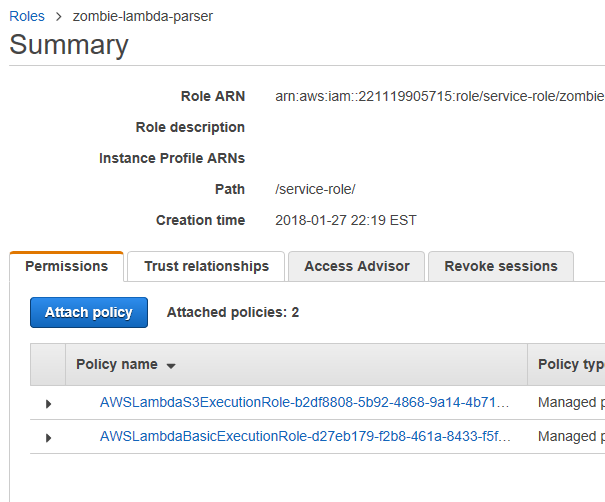605x502 pixels.
Task: Expand the AWSLambdaBasicExecutionRole policy row
Action: (x=48, y=437)
